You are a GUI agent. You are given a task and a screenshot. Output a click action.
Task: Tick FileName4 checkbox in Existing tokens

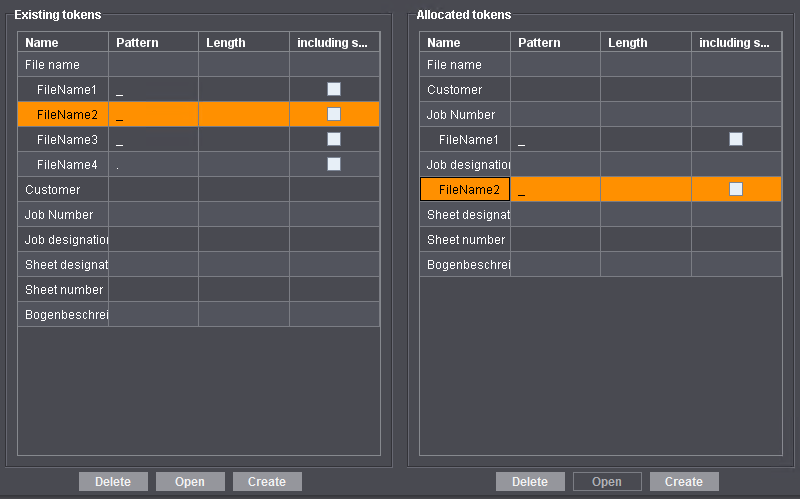pyautogui.click(x=334, y=164)
